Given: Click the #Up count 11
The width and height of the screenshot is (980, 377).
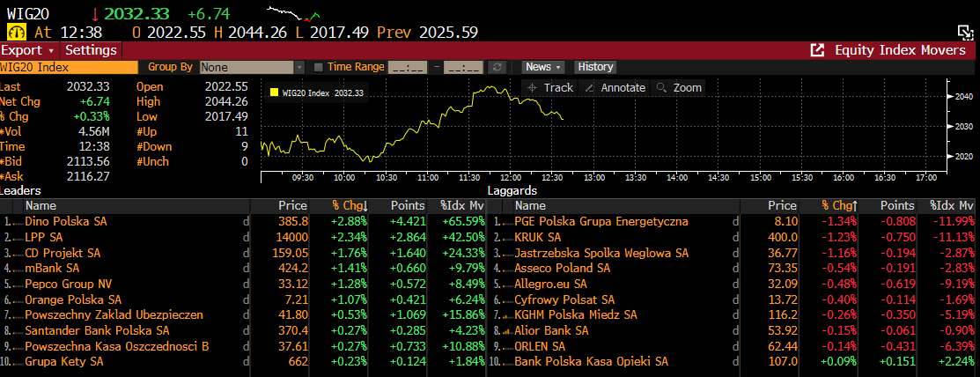Looking at the screenshot, I should pos(241,131).
